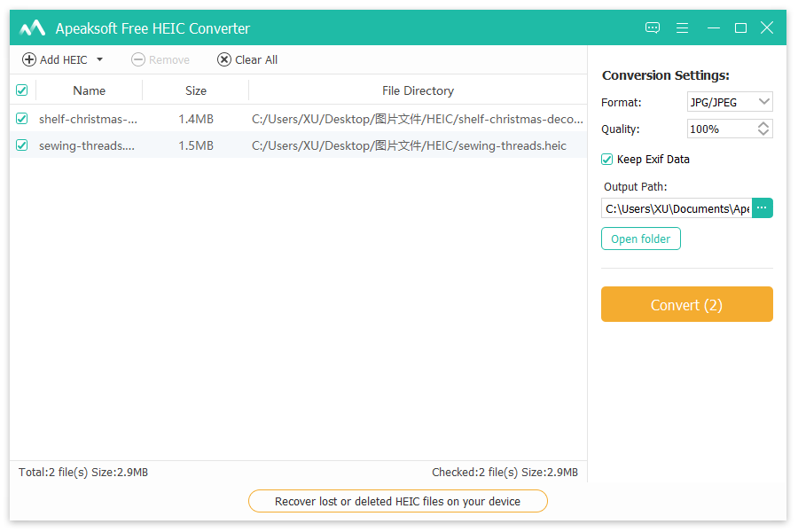Viewport: 798px width, 532px height.
Task: Minimize the HEIC Converter window
Action: click(713, 28)
